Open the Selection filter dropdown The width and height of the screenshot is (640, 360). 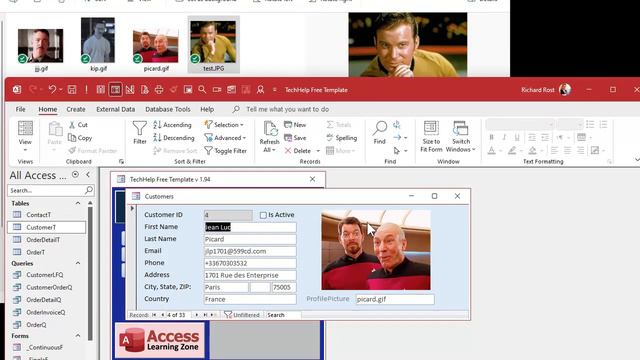pyautogui.click(x=224, y=125)
